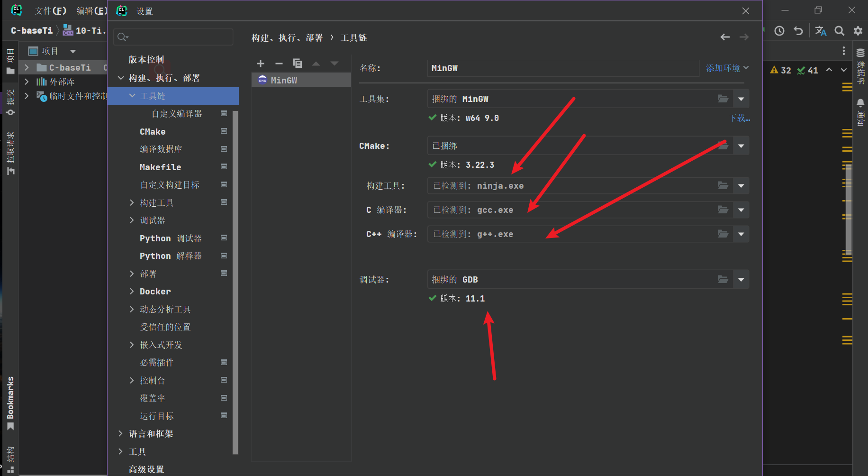Click the 32 warnings indicator
Screen dimensions: 868x476
780,70
